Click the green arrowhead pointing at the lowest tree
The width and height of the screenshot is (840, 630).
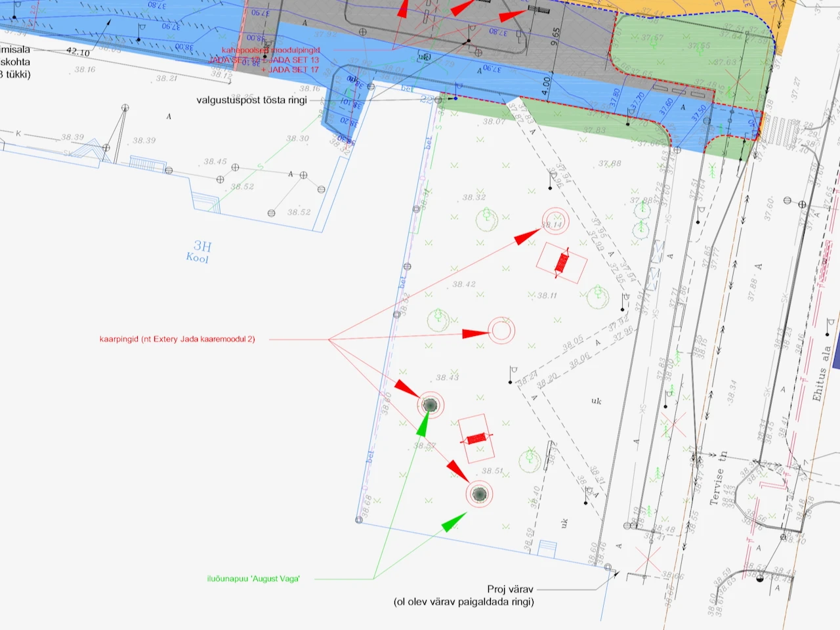(454, 522)
